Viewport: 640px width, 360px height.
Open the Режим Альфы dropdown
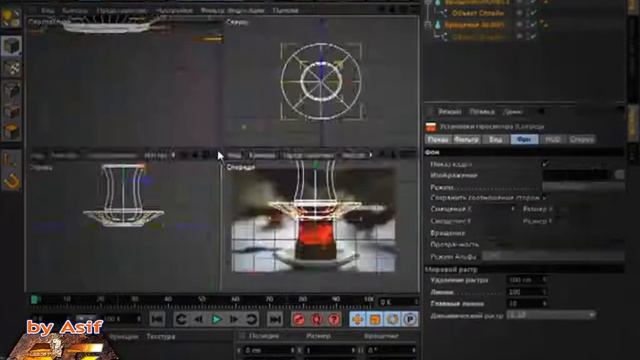click(553, 256)
